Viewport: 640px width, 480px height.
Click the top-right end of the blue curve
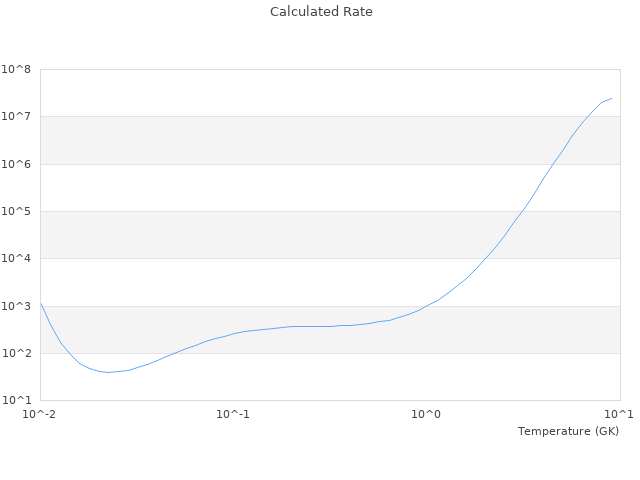[x=611, y=98]
